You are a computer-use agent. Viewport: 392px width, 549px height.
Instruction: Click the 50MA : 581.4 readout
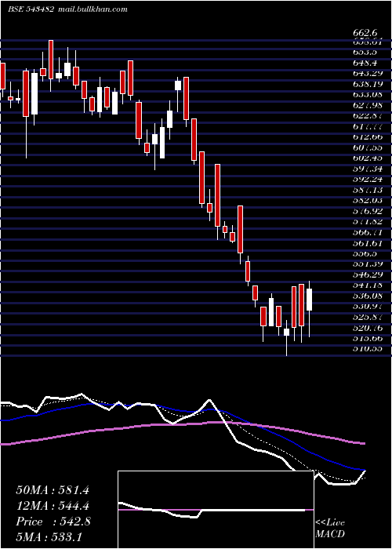53,490
